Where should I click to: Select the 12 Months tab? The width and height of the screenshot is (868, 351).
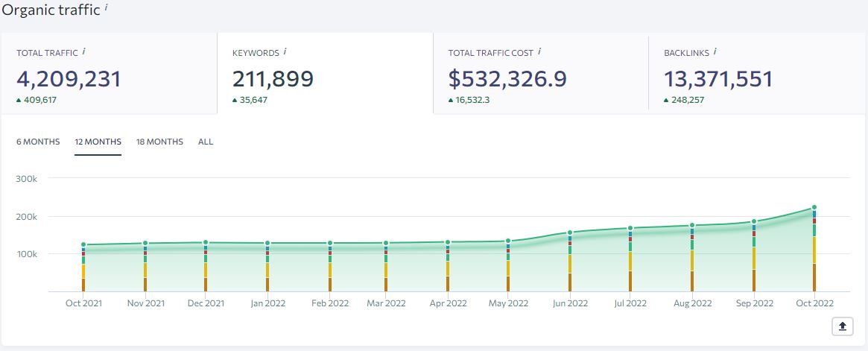coord(98,142)
